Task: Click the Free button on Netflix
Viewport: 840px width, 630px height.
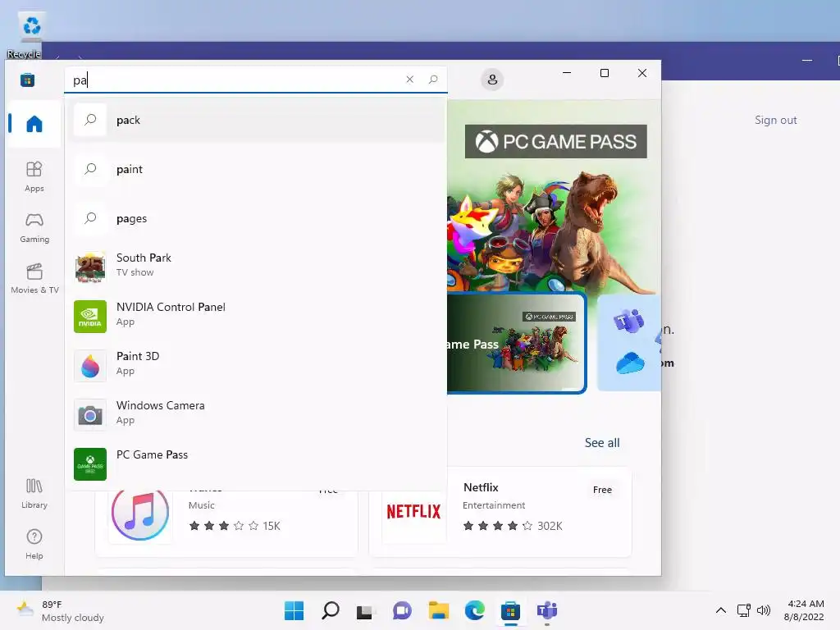Action: click(x=602, y=490)
